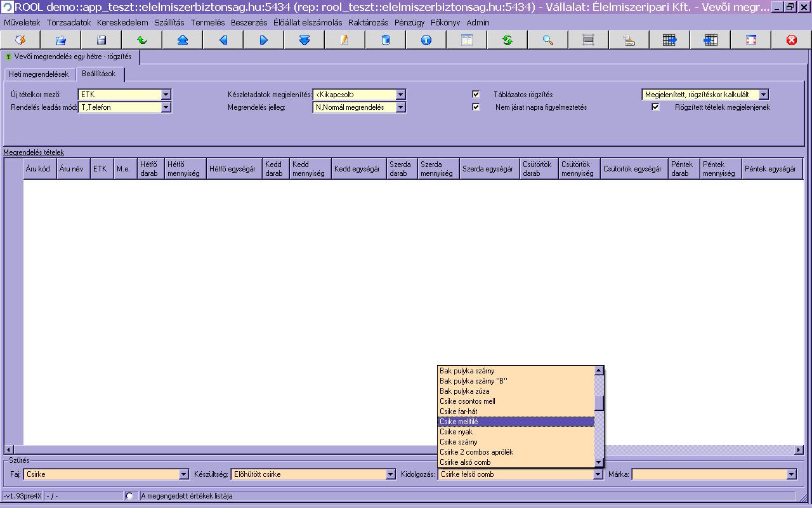Open the Rendelés leadás mód dropdown
Viewport: 812px width, 508px height.
point(166,107)
